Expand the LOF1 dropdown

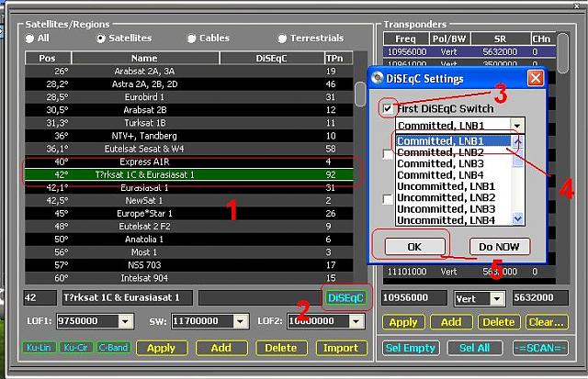point(125,321)
